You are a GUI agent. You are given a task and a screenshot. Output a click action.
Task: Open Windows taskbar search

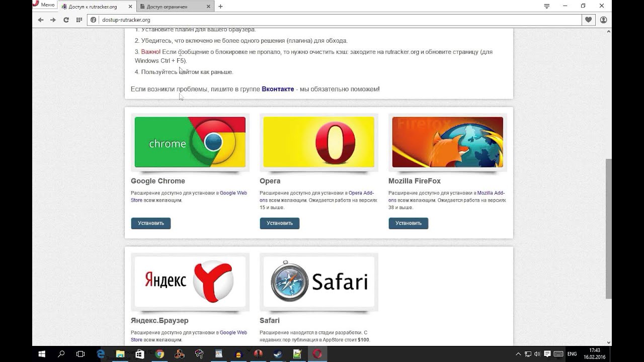(61, 354)
